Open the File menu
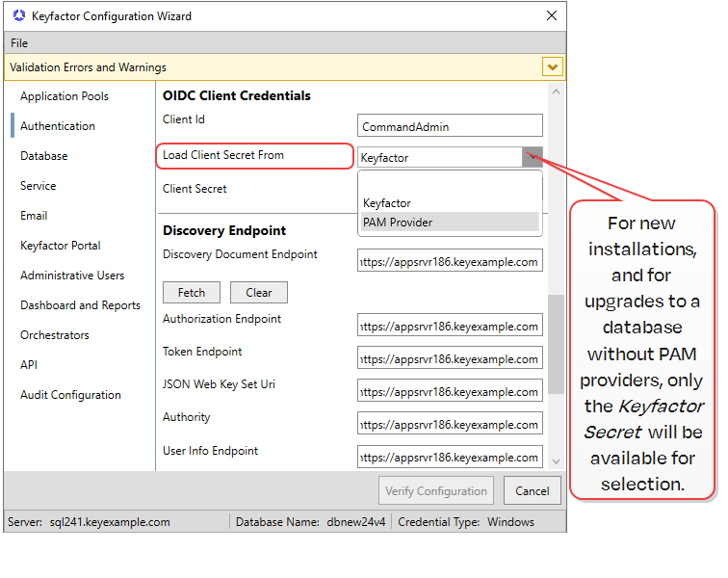This screenshot has height=578, width=728. pos(19,43)
